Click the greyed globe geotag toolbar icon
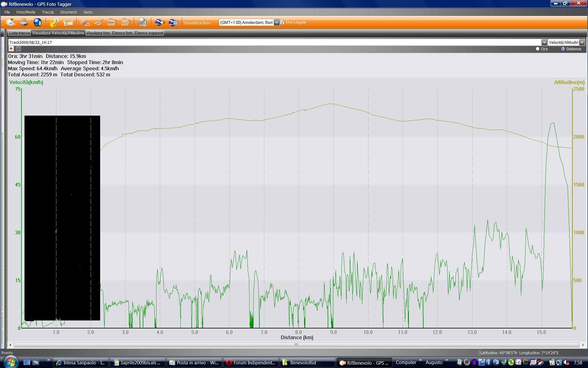The width and height of the screenshot is (588, 368). pyautogui.click(x=85, y=22)
